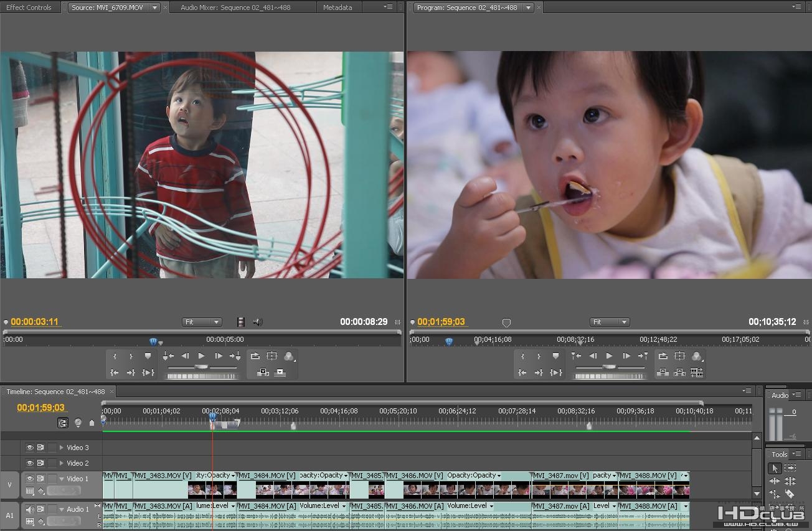The width and height of the screenshot is (812, 531).
Task: Toggle Sync Lock on Video 1 track
Action: 40,479
